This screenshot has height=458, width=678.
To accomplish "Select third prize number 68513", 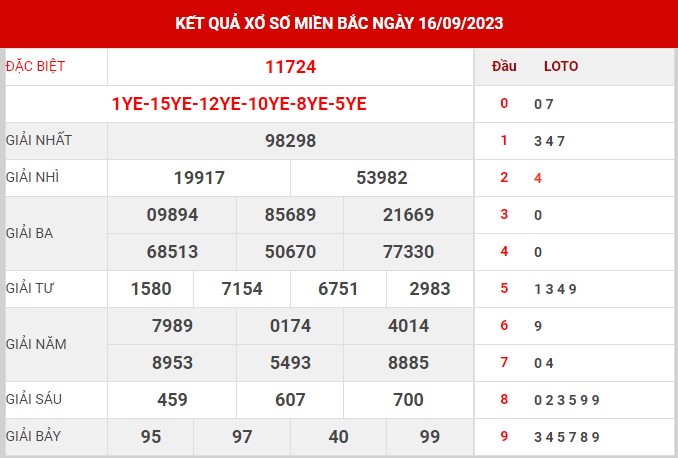I will 173,252.
